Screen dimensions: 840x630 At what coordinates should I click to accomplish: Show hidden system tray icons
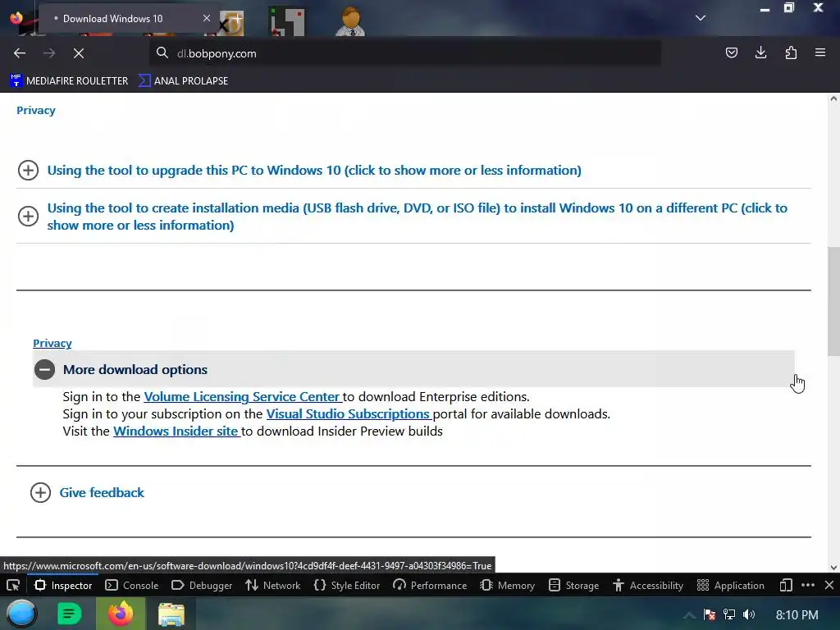(x=689, y=615)
